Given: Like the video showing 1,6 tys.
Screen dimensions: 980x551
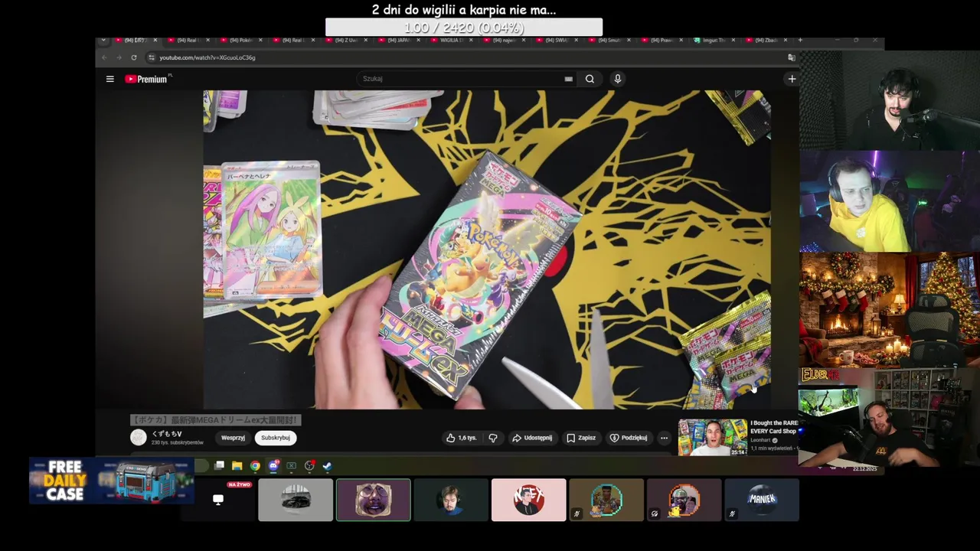Looking at the screenshot, I should (x=462, y=438).
